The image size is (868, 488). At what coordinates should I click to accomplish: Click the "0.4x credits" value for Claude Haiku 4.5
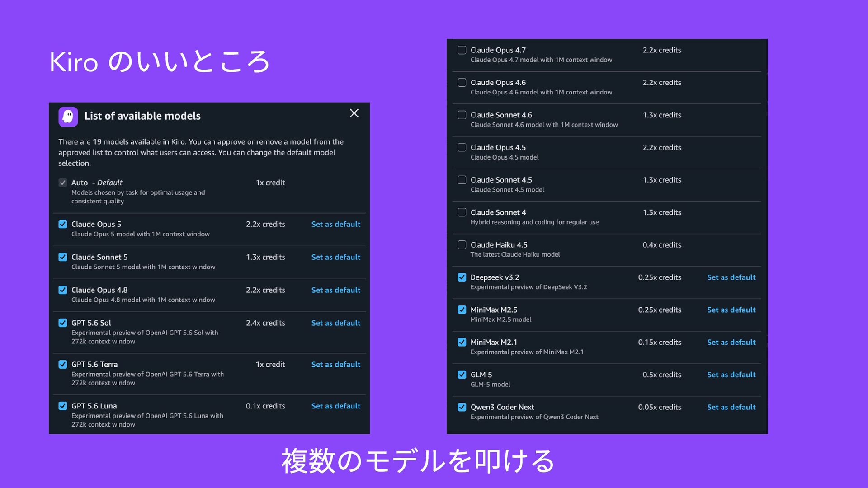tap(662, 245)
